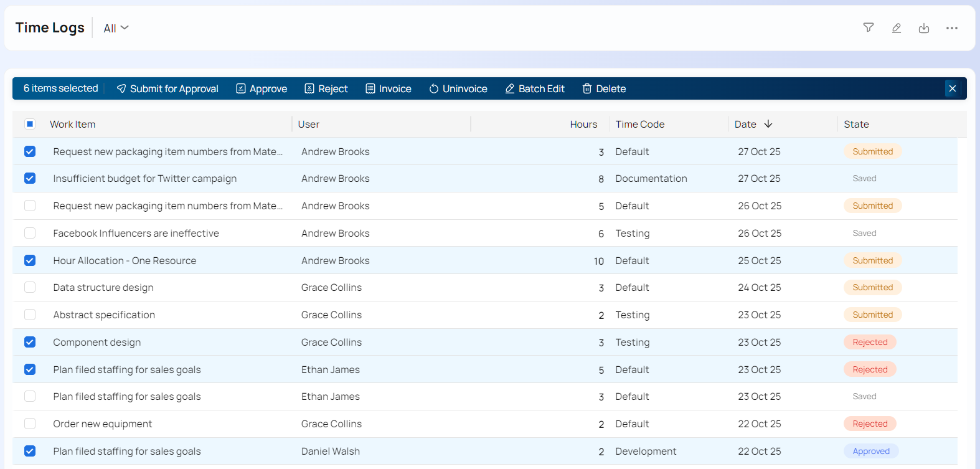Toggle the select-all header checkbox
The image size is (980, 469).
pyautogui.click(x=30, y=124)
